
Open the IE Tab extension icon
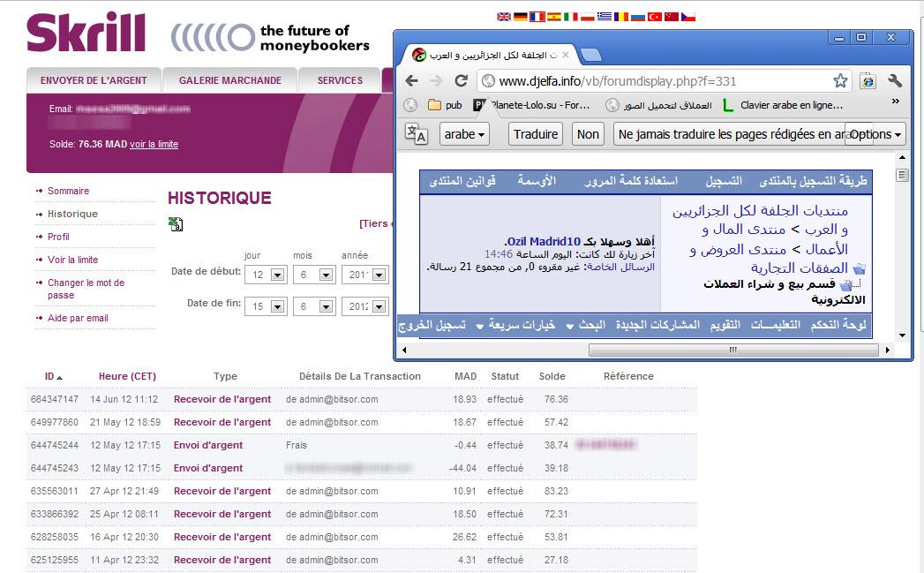(868, 80)
